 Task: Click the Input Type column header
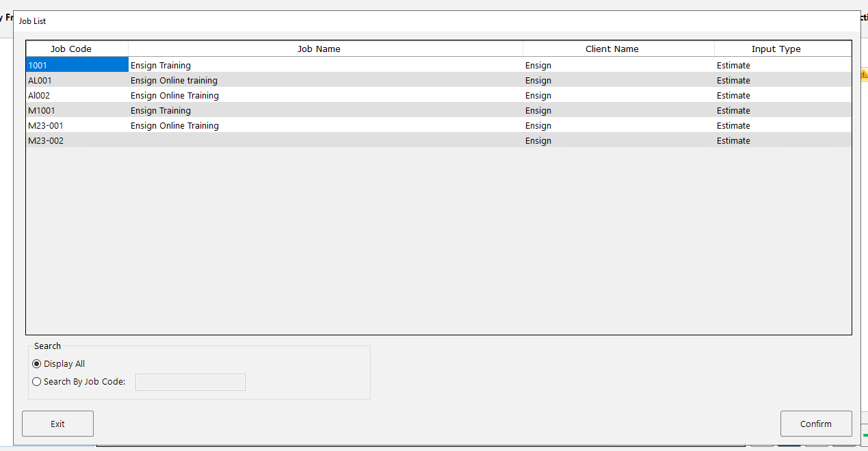[x=776, y=49]
